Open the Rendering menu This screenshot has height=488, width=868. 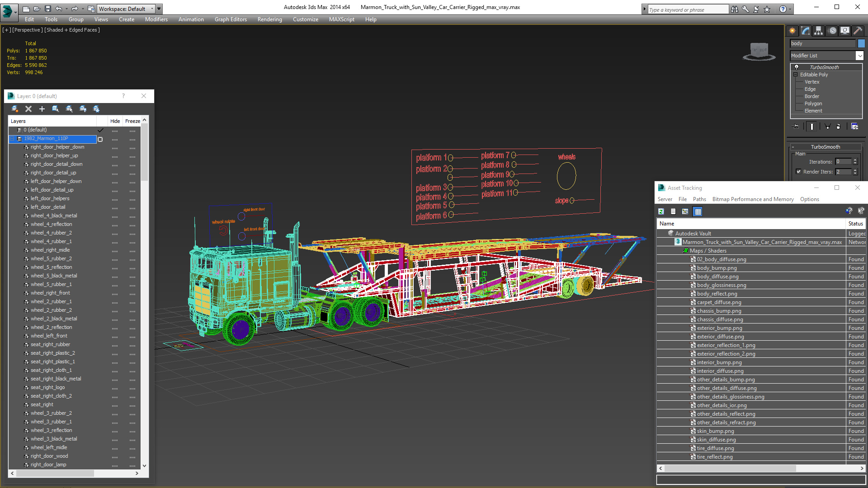click(269, 19)
